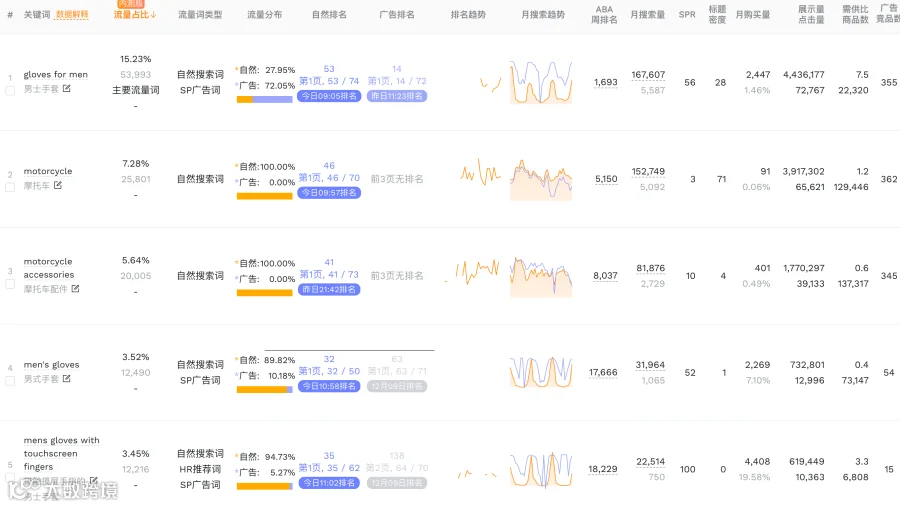The height and width of the screenshot is (507, 900).
Task: Click the 今日09:05排名 badge
Action: pos(329,96)
